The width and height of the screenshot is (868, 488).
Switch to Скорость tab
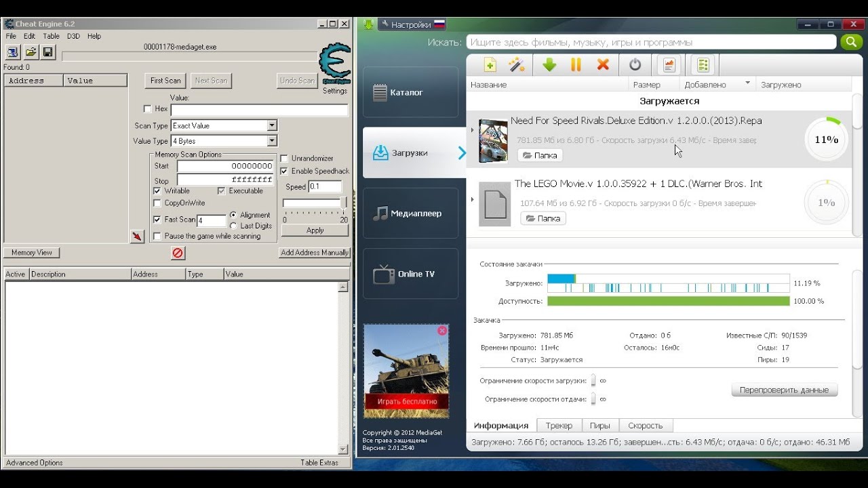tap(646, 426)
